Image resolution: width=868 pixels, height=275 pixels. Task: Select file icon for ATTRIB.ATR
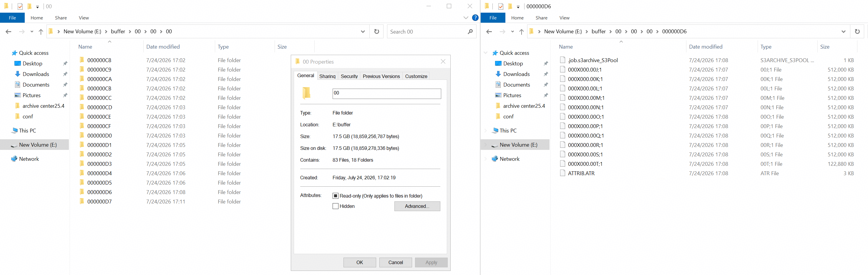tap(562, 173)
